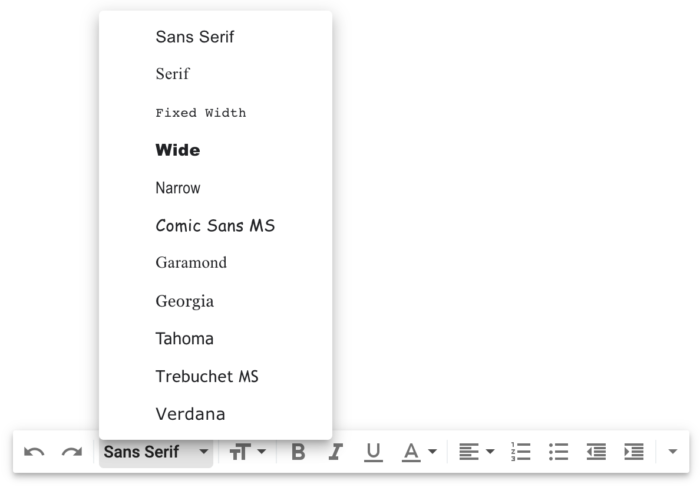Select Fixed Width from font list
Screen dimensions: 700x487
(200, 113)
